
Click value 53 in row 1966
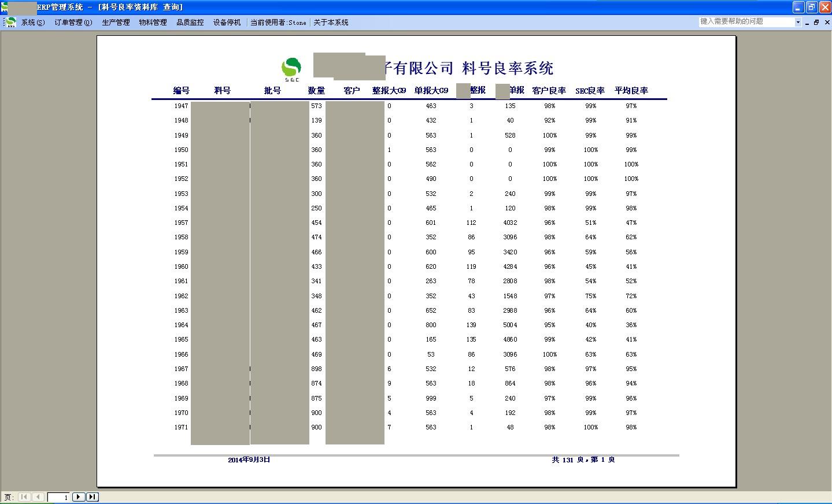pyautogui.click(x=431, y=354)
